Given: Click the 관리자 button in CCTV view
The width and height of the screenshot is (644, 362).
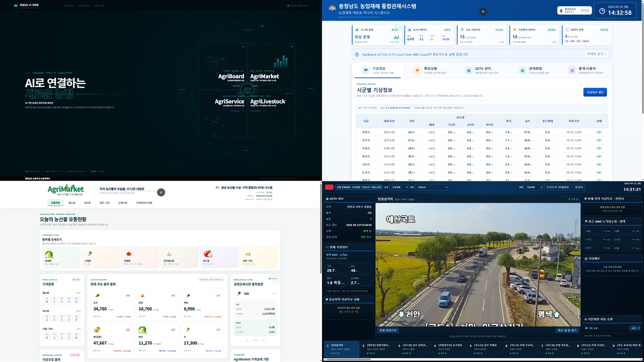Looking at the screenshot, I should [x=579, y=188].
